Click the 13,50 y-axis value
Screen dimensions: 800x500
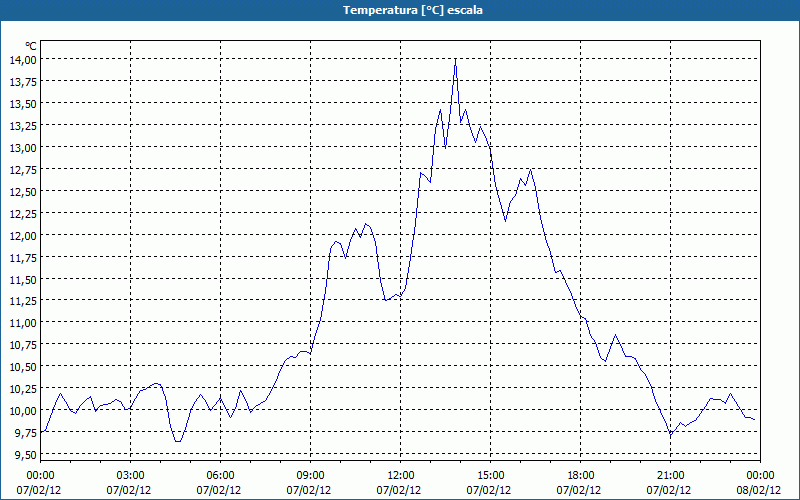pyautogui.click(x=23, y=104)
